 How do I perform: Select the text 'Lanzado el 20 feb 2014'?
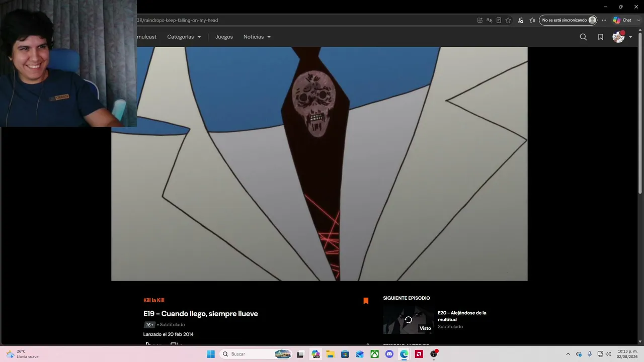click(169, 334)
